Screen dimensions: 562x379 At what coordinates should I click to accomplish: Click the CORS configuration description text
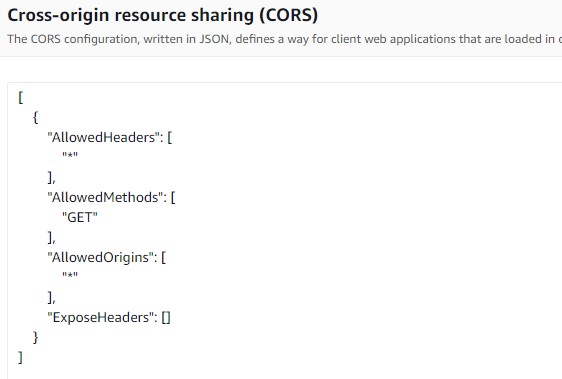tap(285, 39)
